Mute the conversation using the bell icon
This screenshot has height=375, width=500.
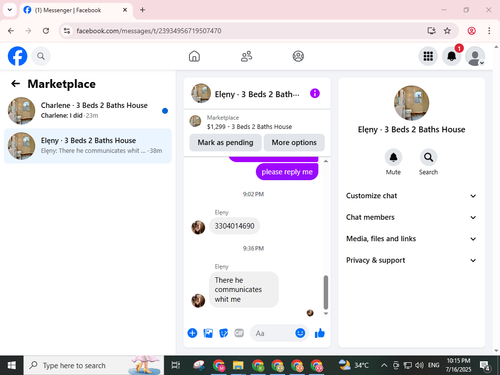pyautogui.click(x=393, y=157)
